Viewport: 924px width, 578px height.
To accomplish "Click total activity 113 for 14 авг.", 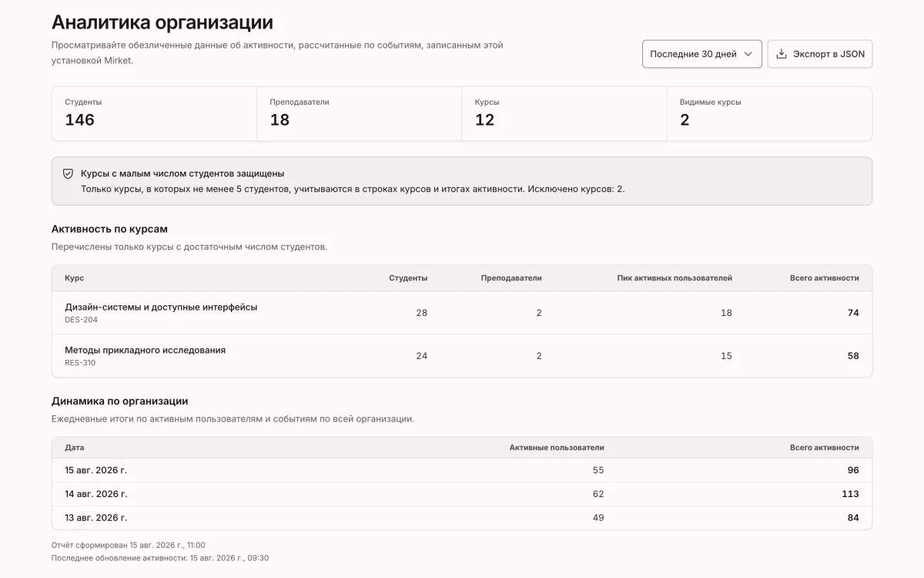I will [850, 494].
